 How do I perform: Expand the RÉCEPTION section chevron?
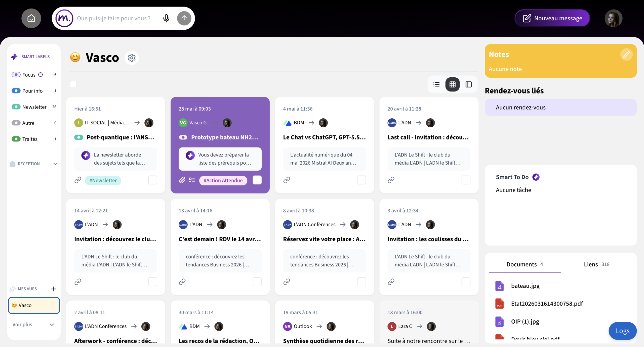[x=56, y=164]
